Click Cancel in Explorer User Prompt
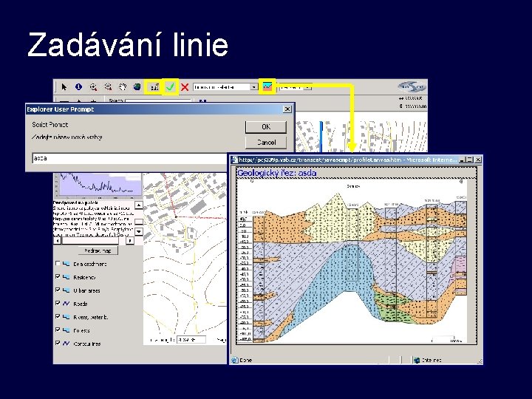Viewport: 532px width, 399px height. pyautogui.click(x=266, y=142)
